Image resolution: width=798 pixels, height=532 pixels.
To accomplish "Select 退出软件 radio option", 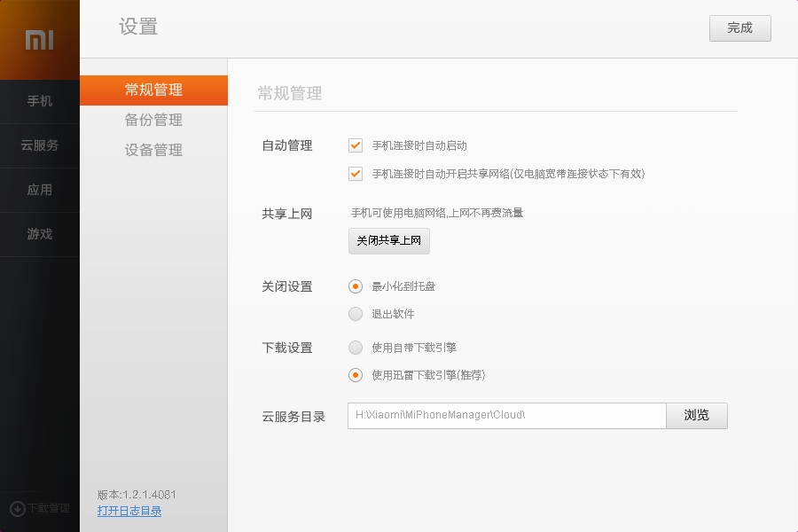I will point(356,314).
